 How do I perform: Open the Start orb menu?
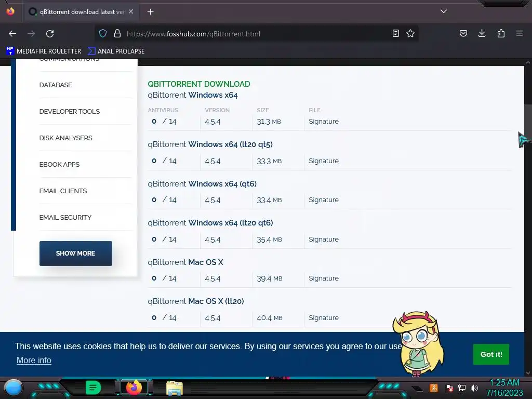[x=14, y=388]
